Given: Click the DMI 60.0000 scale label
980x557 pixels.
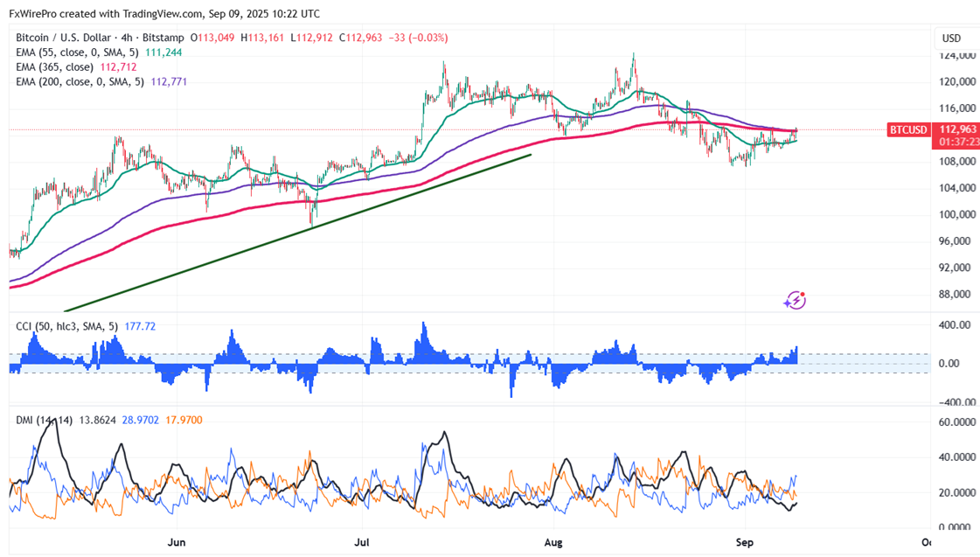Looking at the screenshot, I should pyautogui.click(x=957, y=422).
